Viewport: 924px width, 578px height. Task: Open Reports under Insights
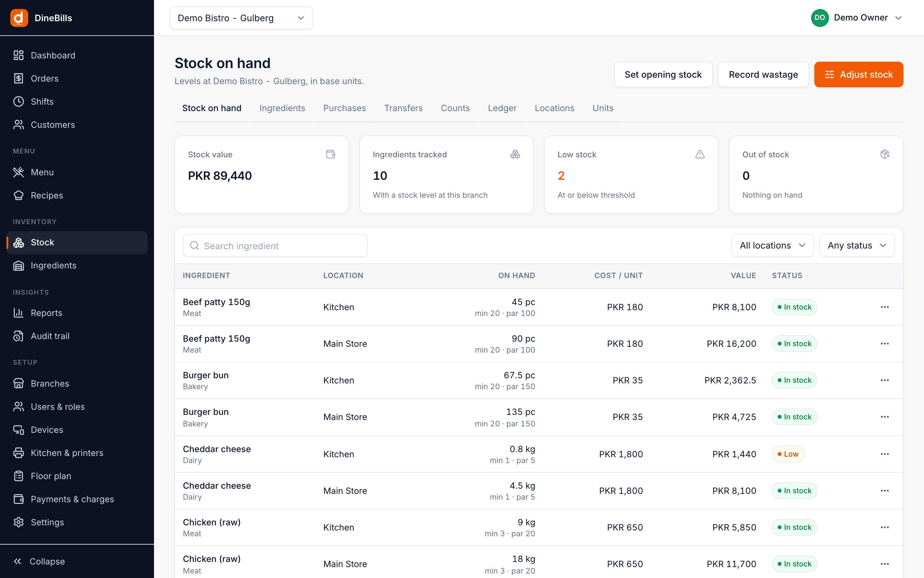pos(77,313)
